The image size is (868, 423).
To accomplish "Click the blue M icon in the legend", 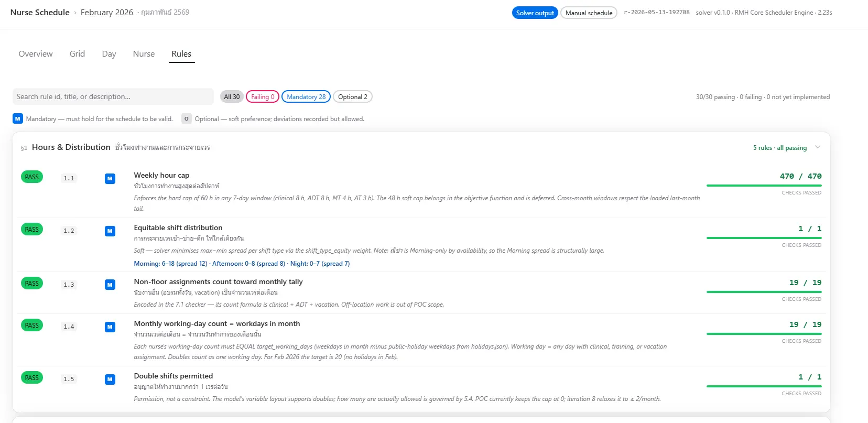I will click(x=18, y=118).
